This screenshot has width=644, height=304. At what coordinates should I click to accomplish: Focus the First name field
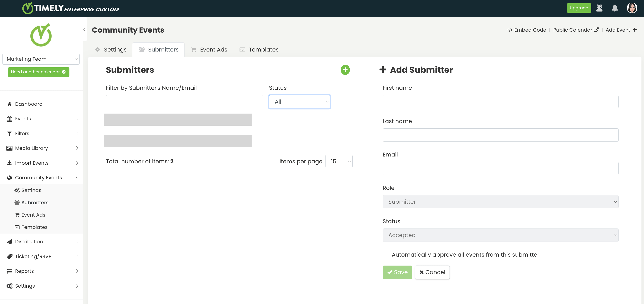point(500,102)
